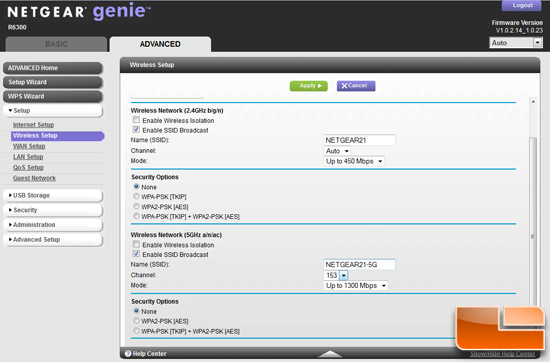Screen dimensions: 550x362
Task: Expand the USB Storage section
Action: 53,195
